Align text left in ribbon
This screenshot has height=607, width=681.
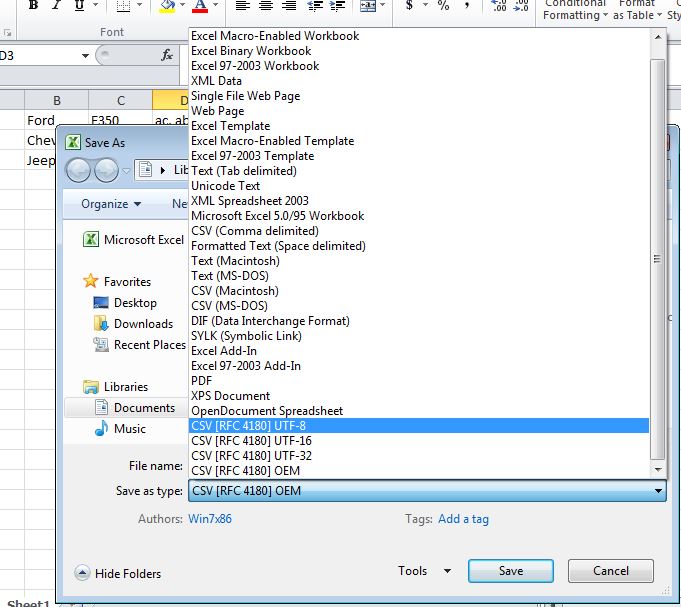point(242,5)
